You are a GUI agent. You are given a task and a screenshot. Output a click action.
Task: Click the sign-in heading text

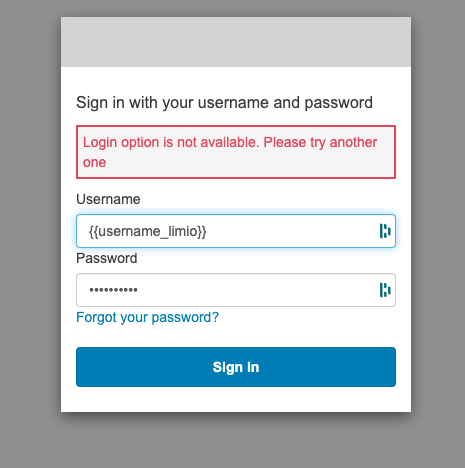click(x=224, y=103)
